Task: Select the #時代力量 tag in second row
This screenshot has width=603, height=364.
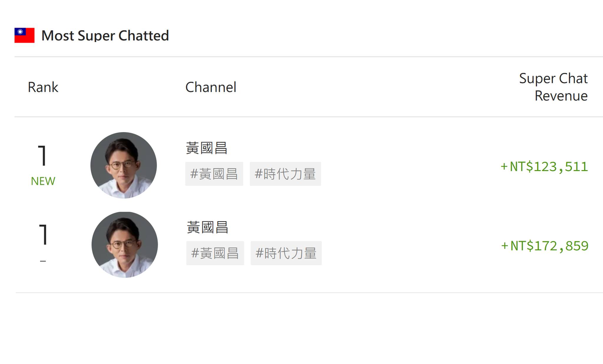Action: 286,253
